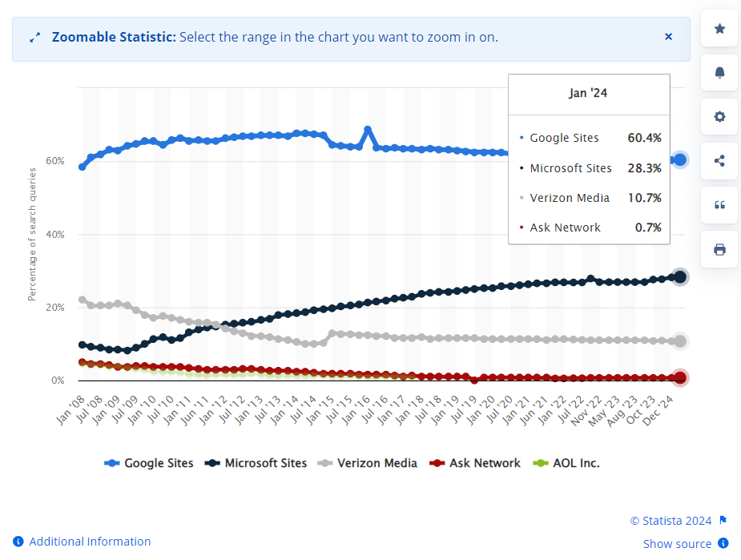Click the Show source link

pos(677,544)
